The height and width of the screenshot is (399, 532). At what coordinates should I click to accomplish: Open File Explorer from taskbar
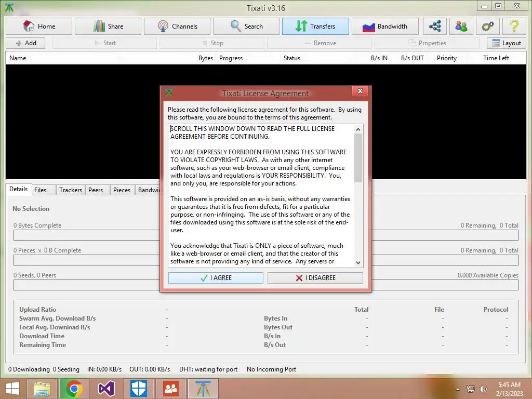tap(42, 389)
